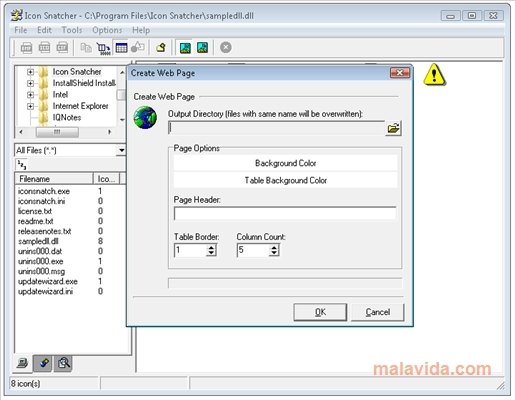Decrease the Table Border value

click(x=211, y=253)
